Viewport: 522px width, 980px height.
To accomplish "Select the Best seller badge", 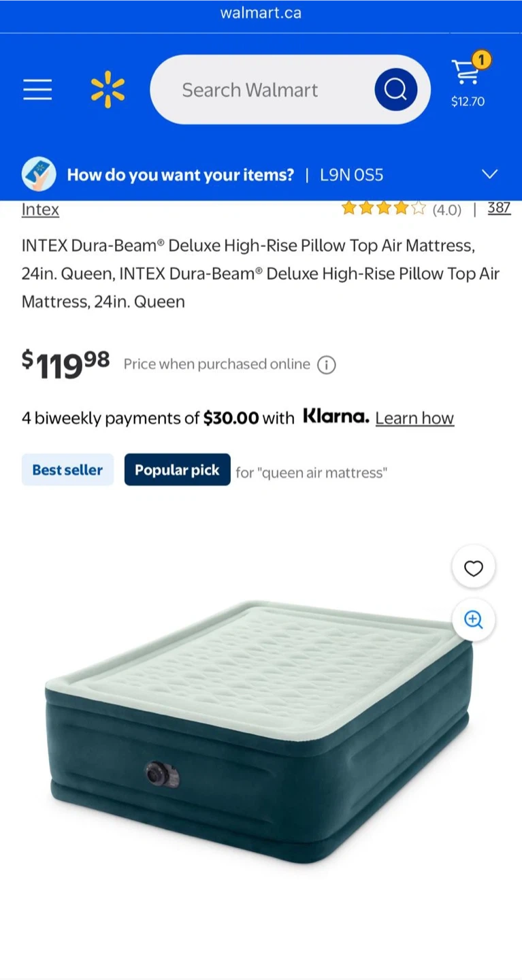I will (x=67, y=470).
